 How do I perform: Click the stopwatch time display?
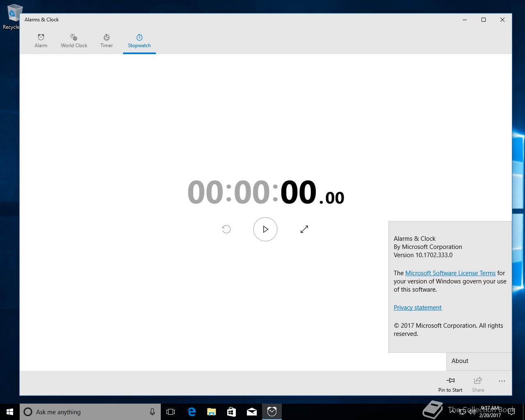(265, 192)
